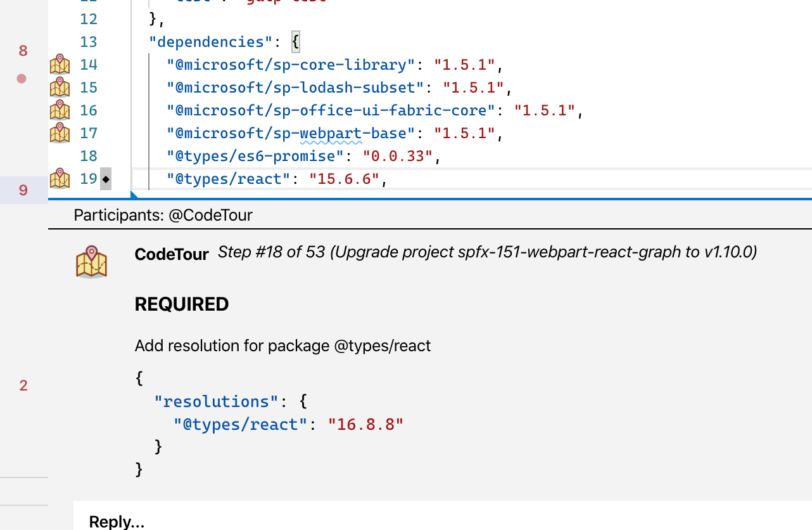Click the CodeTour map icon on line 14
Viewport: 812px width, 530px height.
[60, 64]
